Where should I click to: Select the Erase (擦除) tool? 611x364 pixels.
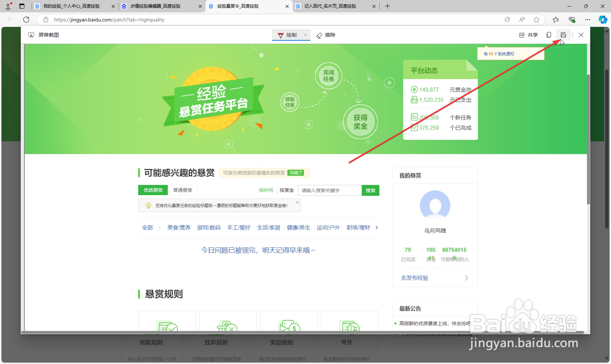pos(326,35)
